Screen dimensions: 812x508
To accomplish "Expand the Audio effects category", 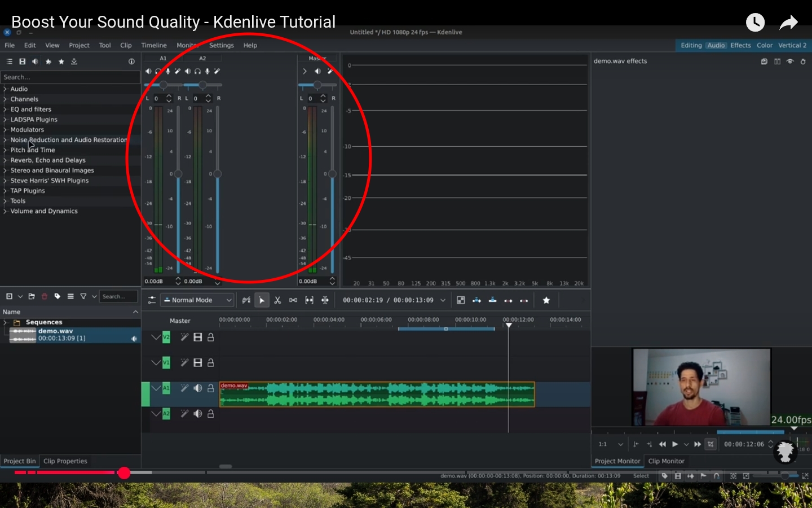I will [5, 89].
